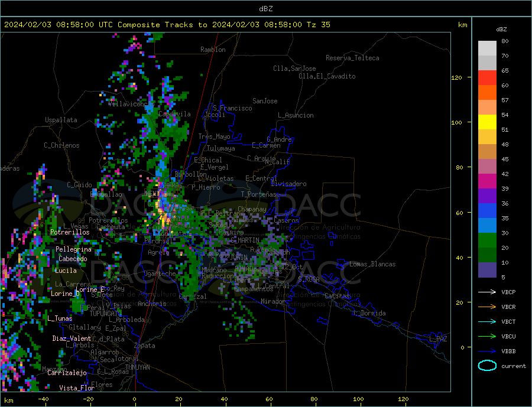Click the Chapanay place label
The width and height of the screenshot is (532, 407).
pyautogui.click(x=252, y=209)
